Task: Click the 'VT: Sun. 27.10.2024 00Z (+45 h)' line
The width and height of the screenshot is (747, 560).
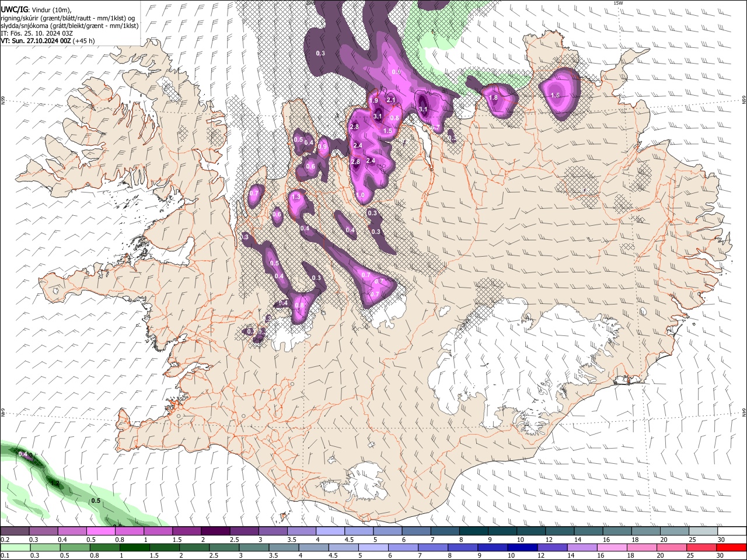Action: click(x=48, y=41)
